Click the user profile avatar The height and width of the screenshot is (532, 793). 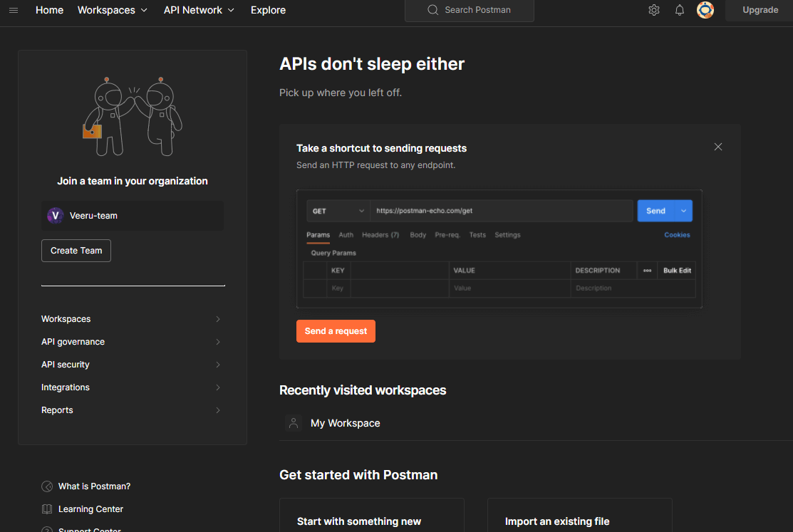(x=705, y=10)
